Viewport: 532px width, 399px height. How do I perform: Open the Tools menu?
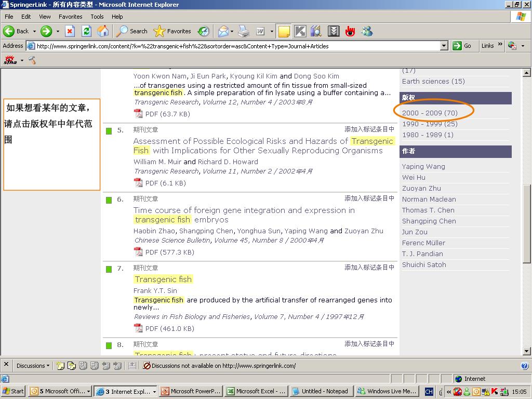tap(97, 17)
